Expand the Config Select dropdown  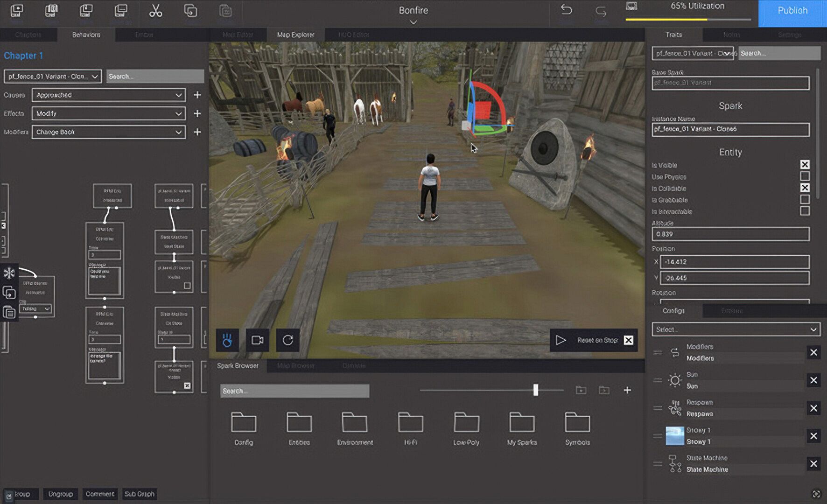click(x=736, y=329)
